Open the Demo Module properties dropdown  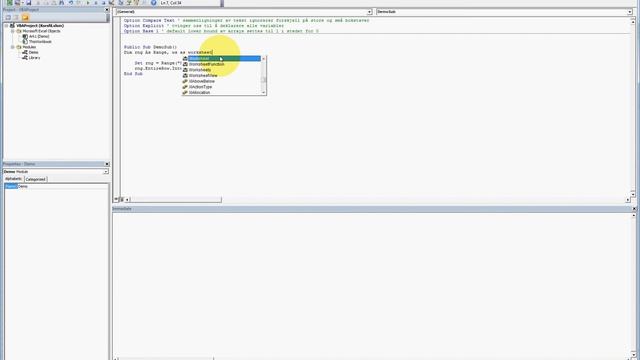pyautogui.click(x=105, y=172)
